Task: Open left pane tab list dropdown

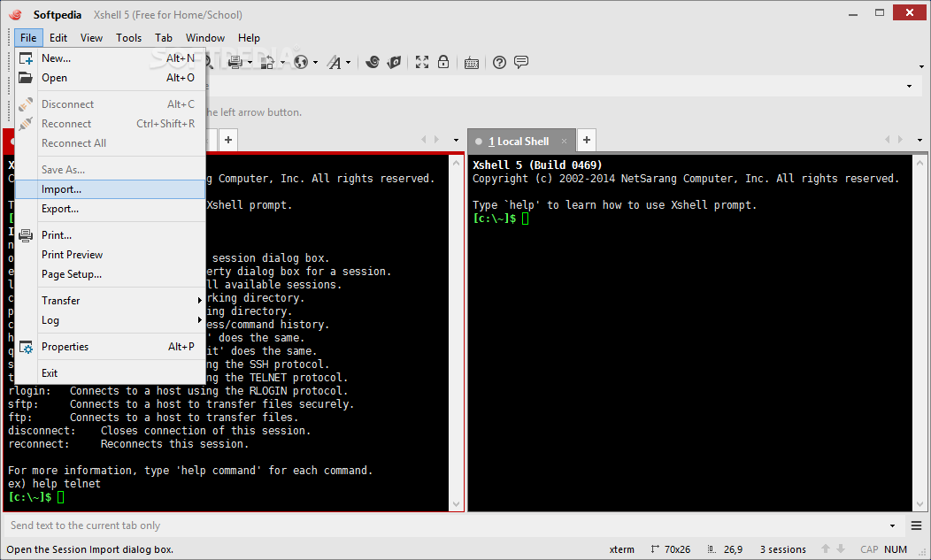Action: 456,140
